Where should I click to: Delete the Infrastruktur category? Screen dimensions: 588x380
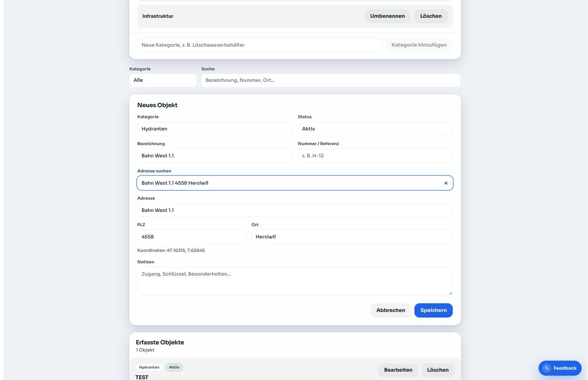431,16
